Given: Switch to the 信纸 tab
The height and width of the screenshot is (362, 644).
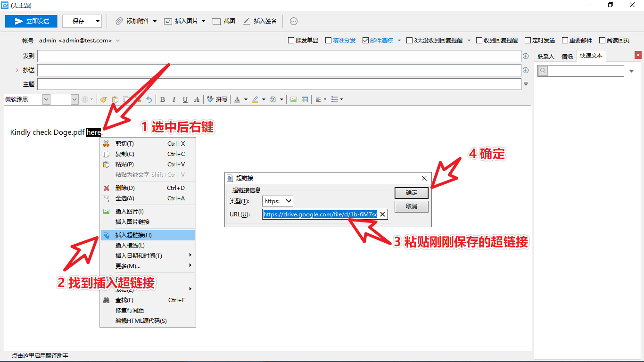Looking at the screenshot, I should click(x=567, y=56).
